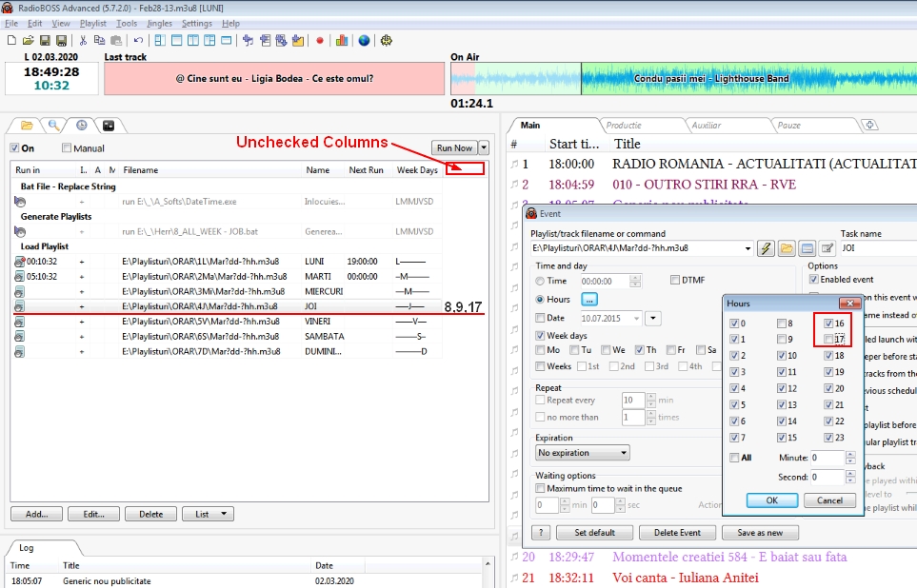Click the folder browse icon in Event dialog
Image resolution: width=917 pixels, height=588 pixels.
click(787, 248)
